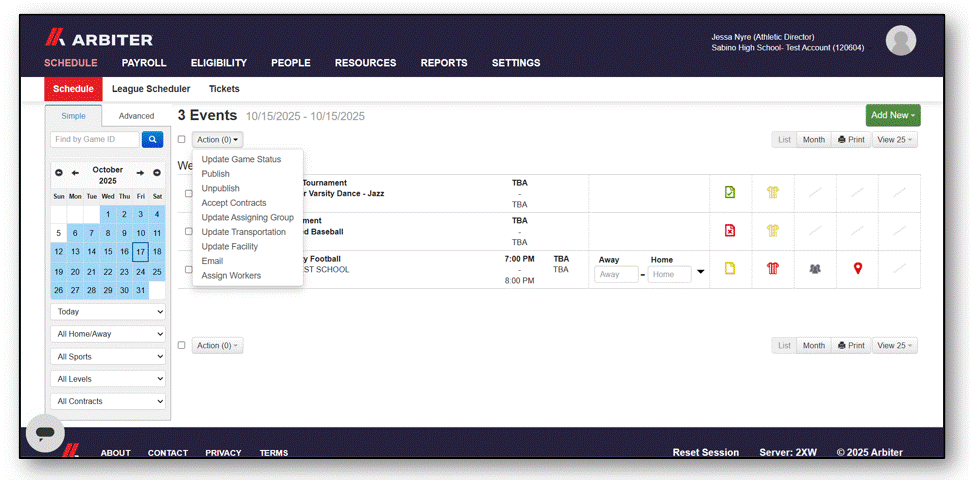This screenshot has height=480, width=970.
Task: Open the All Home/Away filter dropdown
Action: (108, 334)
